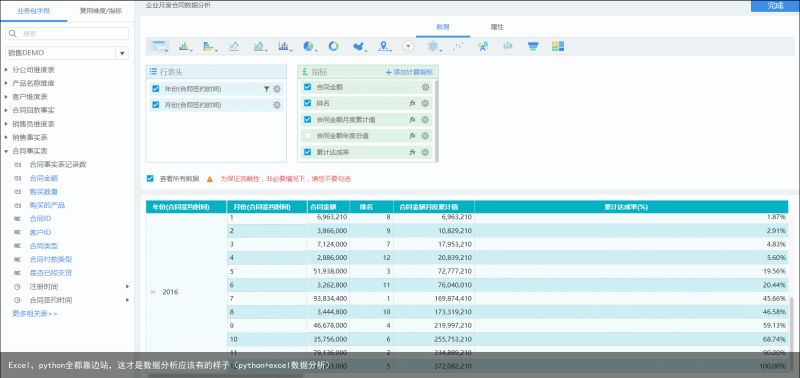Select the scatter plot icon

click(458, 46)
